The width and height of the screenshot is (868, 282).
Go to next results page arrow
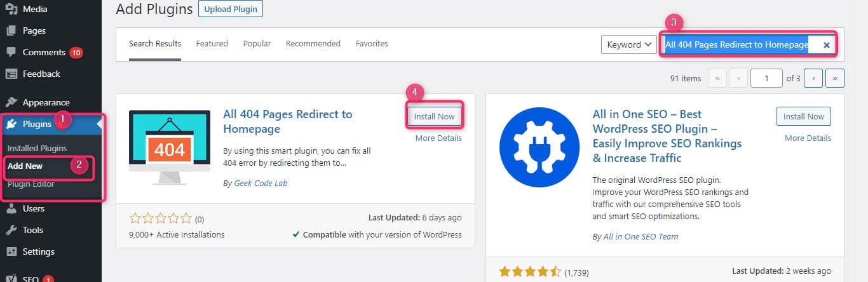[813, 78]
